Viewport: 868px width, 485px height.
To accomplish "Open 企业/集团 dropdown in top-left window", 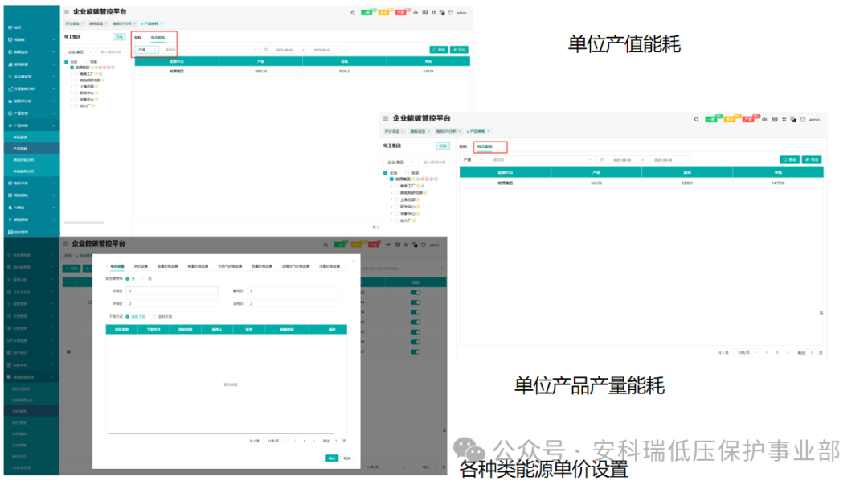I will (x=80, y=52).
